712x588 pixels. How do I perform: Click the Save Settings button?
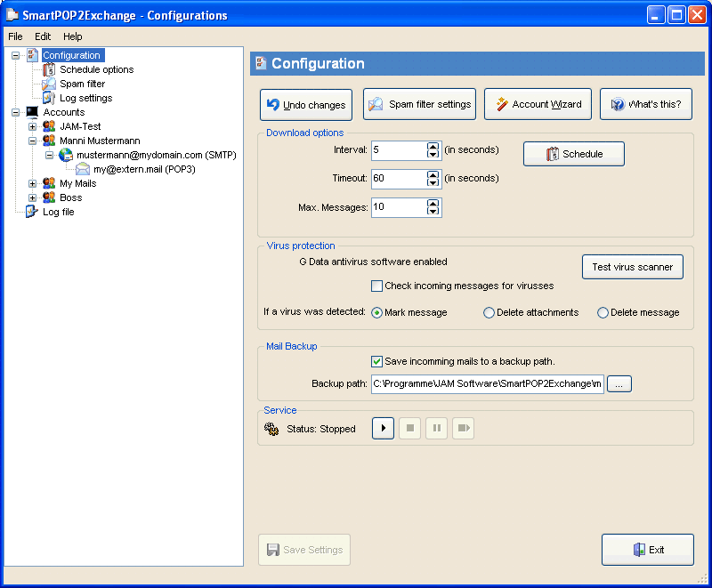click(304, 550)
